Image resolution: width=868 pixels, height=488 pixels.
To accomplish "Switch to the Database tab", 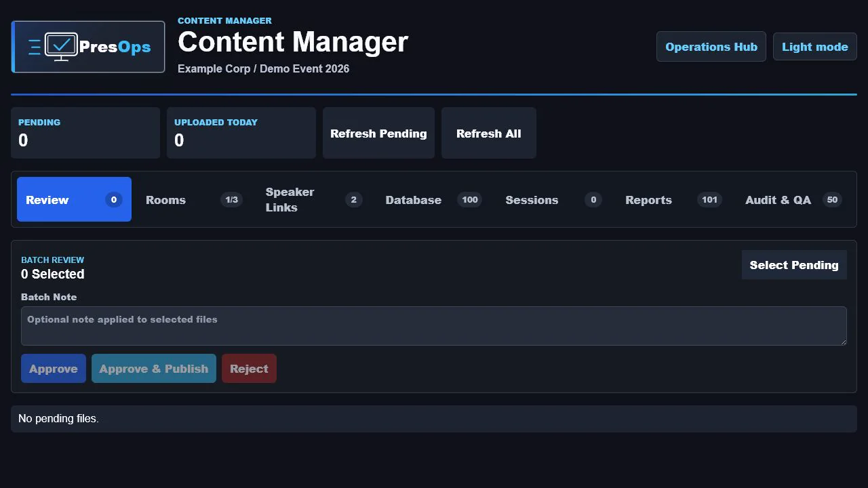I will (x=434, y=199).
